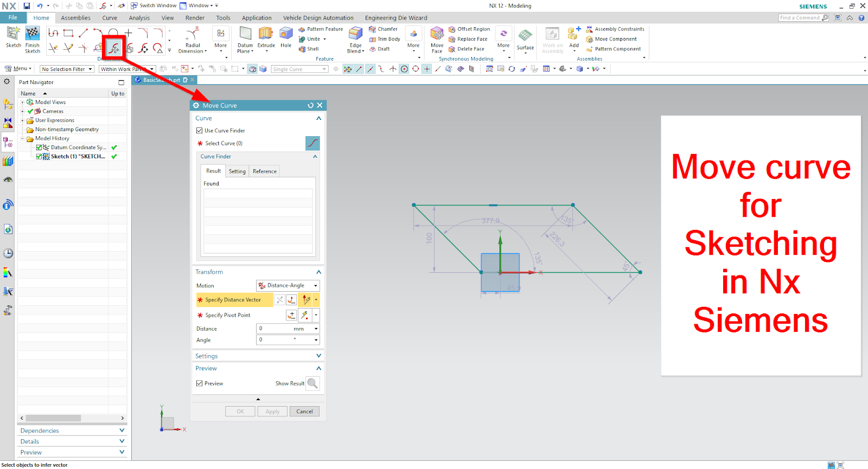Click the Sketch tool icon
Image resolution: width=868 pixels, height=469 pixels.
click(x=13, y=34)
